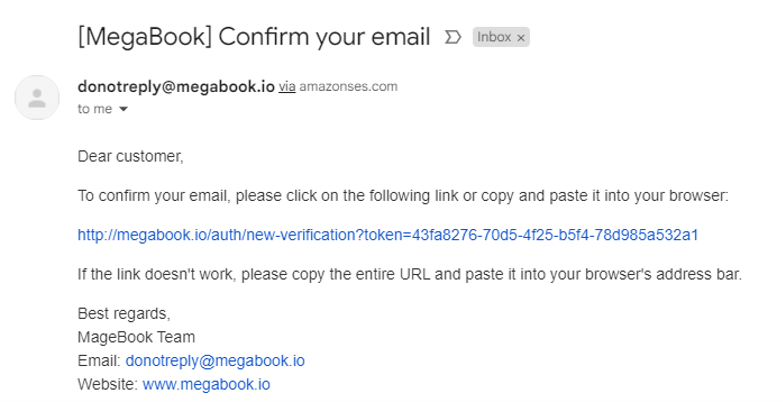Click the donotreply@megabook.io signature email link
This screenshot has height=402, width=783.
click(x=215, y=361)
